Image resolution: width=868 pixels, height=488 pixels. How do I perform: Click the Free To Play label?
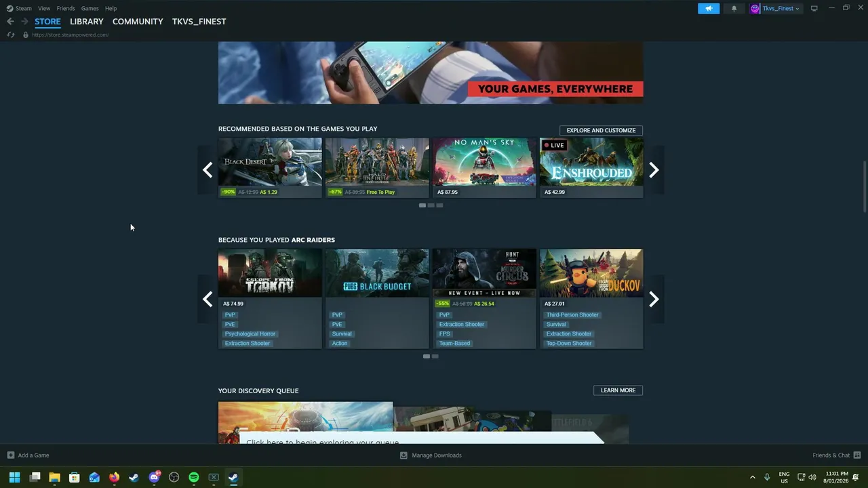point(380,192)
